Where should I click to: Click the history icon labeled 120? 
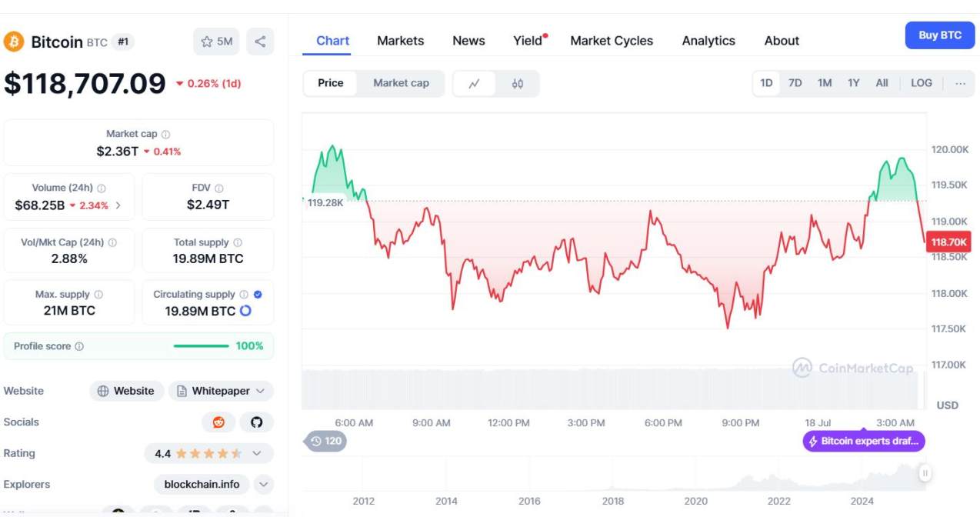326,441
